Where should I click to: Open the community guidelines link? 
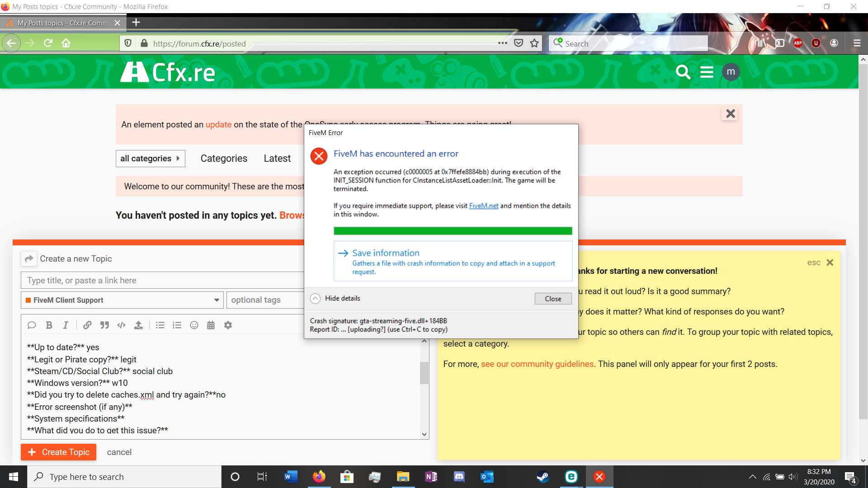pos(537,364)
